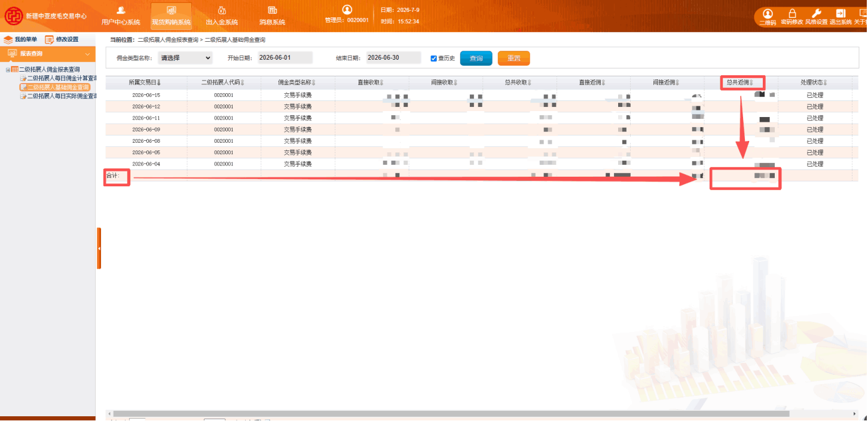The height and width of the screenshot is (421, 868).
Task: Click the 退出系统 exit icon
Action: pyautogui.click(x=841, y=14)
